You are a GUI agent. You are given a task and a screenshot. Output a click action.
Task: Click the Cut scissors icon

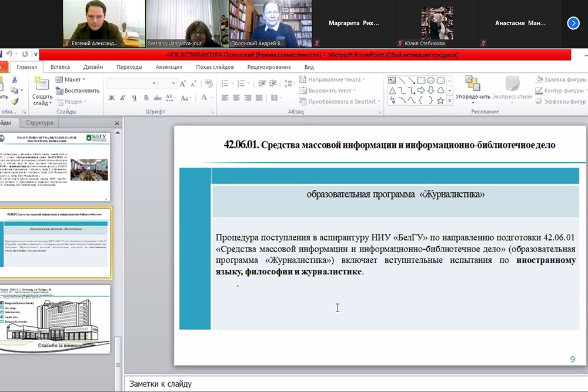click(15, 80)
